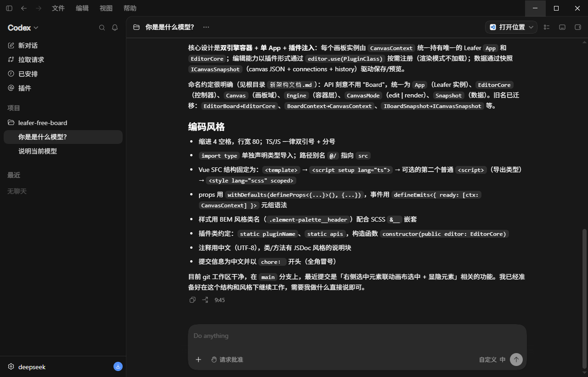Click the fork conversation icon near 9:45

205,300
